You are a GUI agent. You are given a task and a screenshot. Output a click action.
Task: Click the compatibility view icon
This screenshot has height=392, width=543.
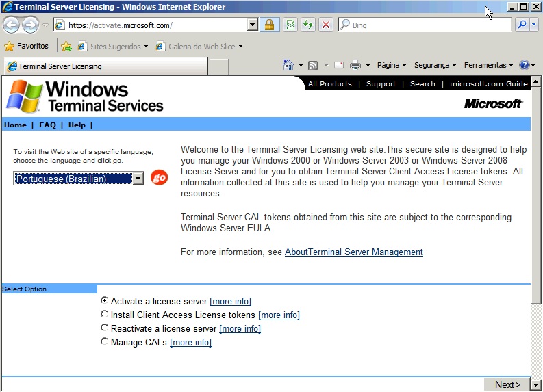click(290, 25)
